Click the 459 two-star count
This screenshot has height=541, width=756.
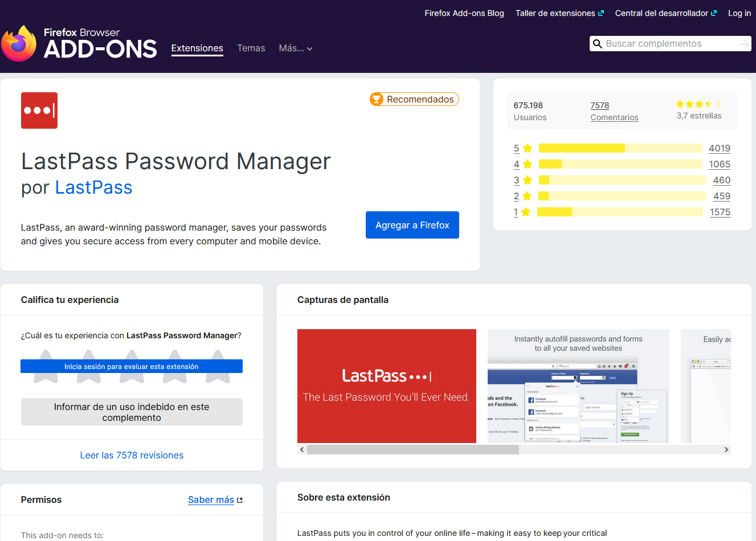[722, 196]
